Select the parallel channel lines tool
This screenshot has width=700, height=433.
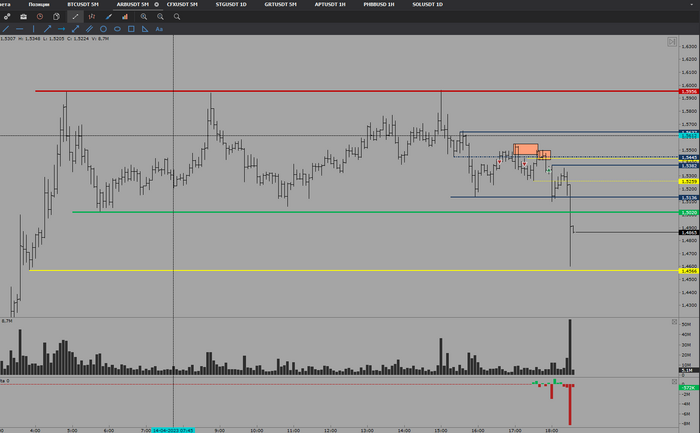point(89,29)
